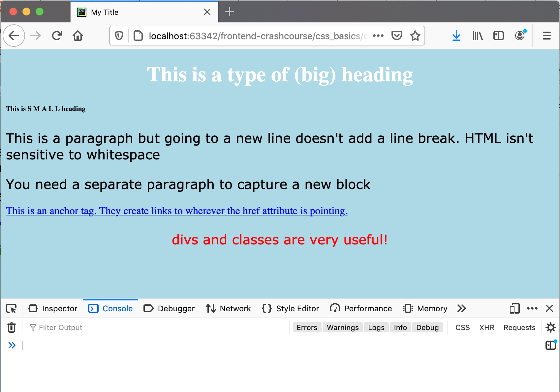Toggle Responsive Design Mode icon
The image size is (560, 392).
(514, 309)
